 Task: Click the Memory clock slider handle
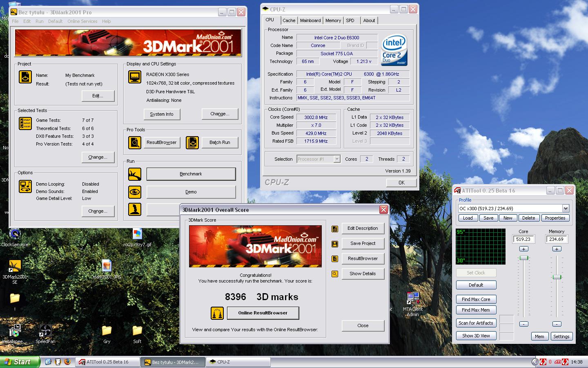[557, 277]
